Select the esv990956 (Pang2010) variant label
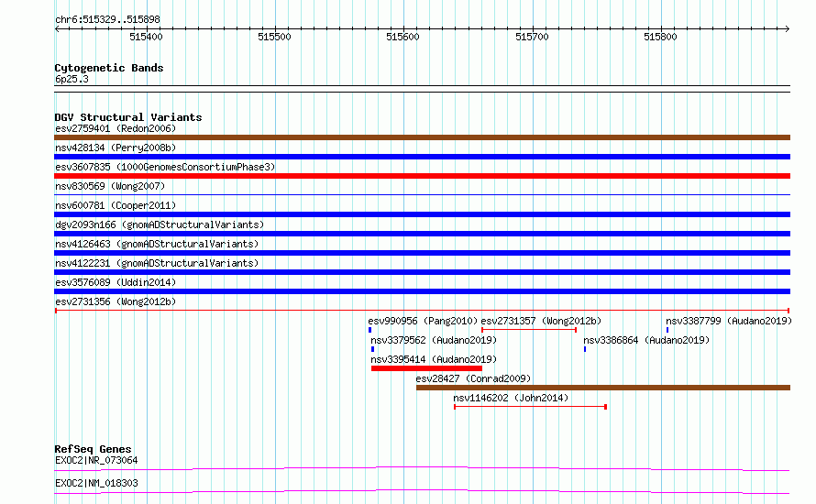Image resolution: width=816 pixels, height=504 pixels. click(423, 321)
